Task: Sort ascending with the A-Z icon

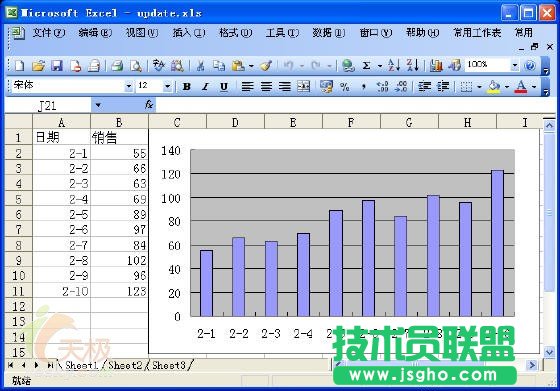Action: pyautogui.click(x=394, y=66)
